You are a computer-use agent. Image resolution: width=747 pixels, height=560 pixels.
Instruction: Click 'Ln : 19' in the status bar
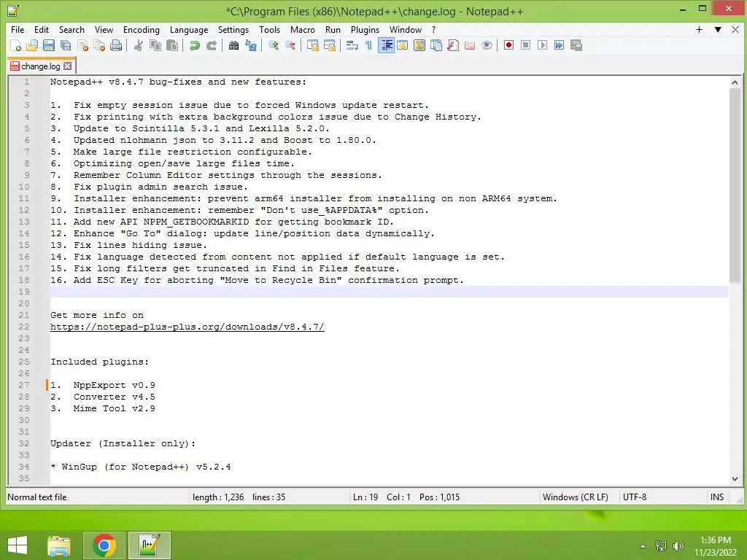pos(365,497)
